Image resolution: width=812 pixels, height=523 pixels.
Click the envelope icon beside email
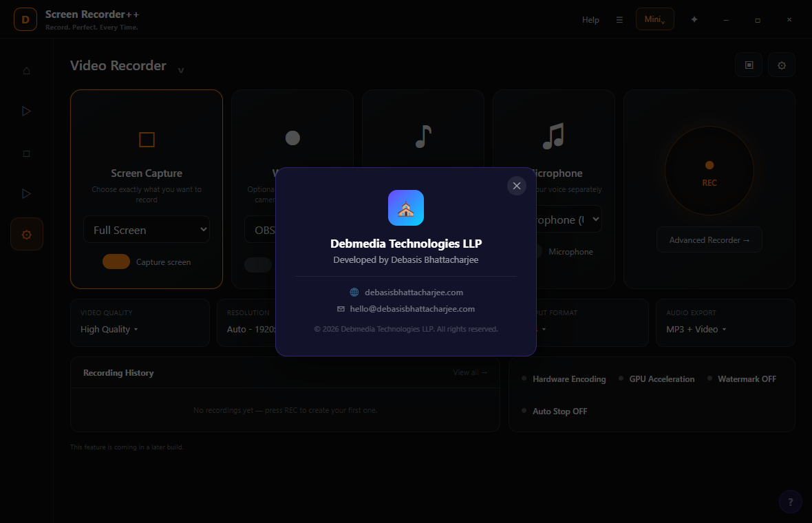[341, 308]
